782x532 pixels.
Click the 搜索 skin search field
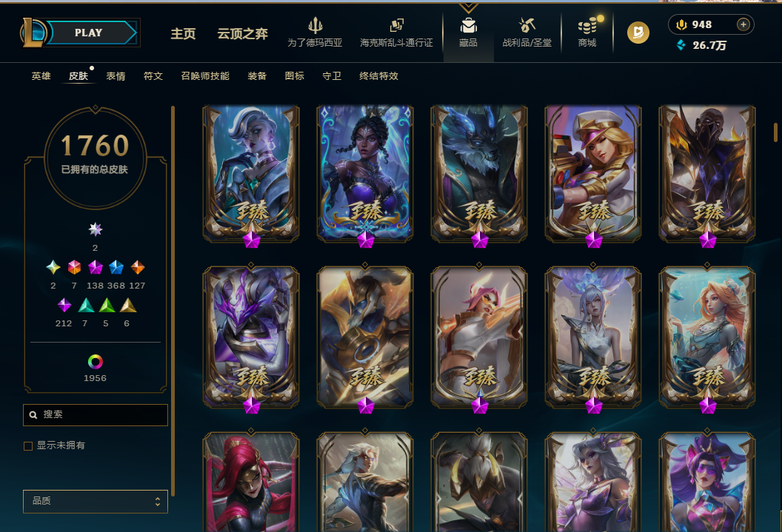96,415
